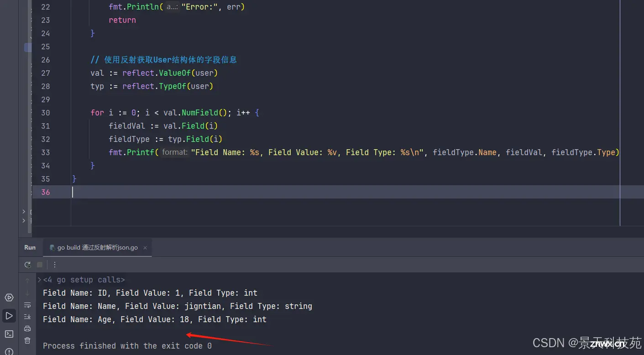Open the Services tool window
The height and width of the screenshot is (355, 644).
(9, 298)
